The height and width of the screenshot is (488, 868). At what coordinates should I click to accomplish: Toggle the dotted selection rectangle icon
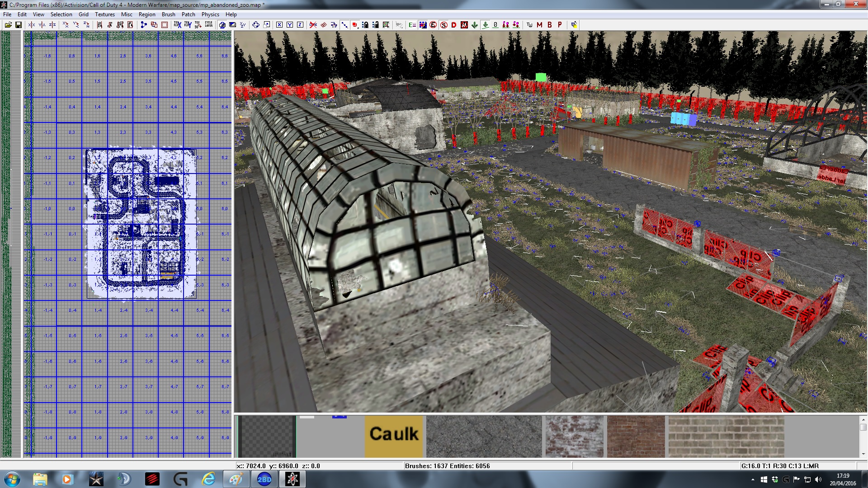point(165,25)
